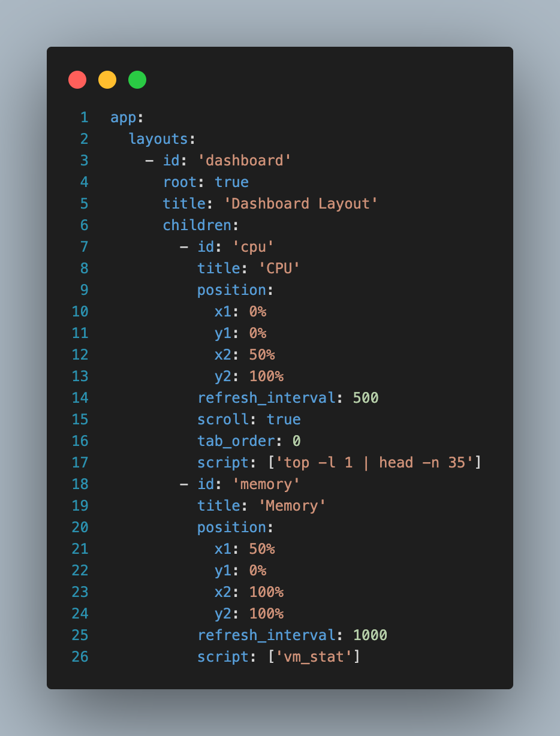Click the 'tab_order' key
Screen dimensions: 560x736
click(236, 441)
